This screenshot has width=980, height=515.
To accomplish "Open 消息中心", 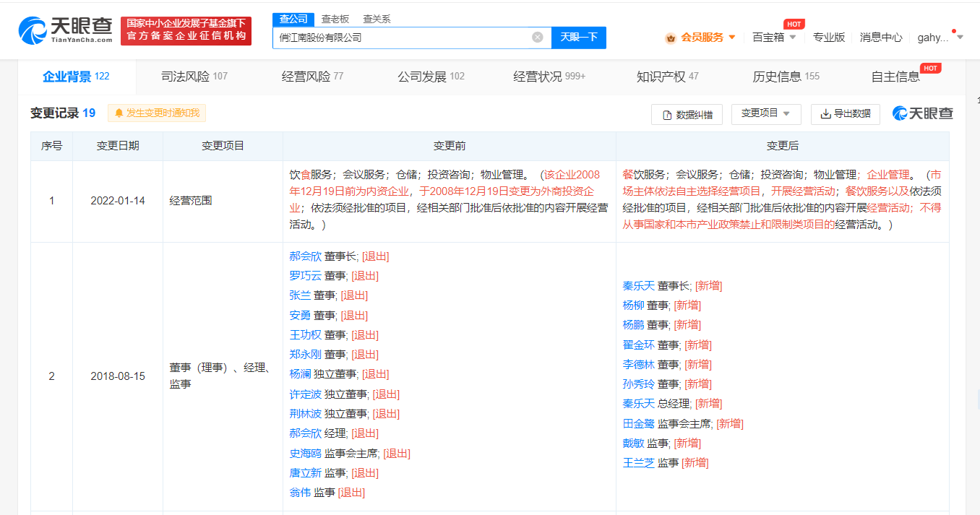I will pos(880,38).
